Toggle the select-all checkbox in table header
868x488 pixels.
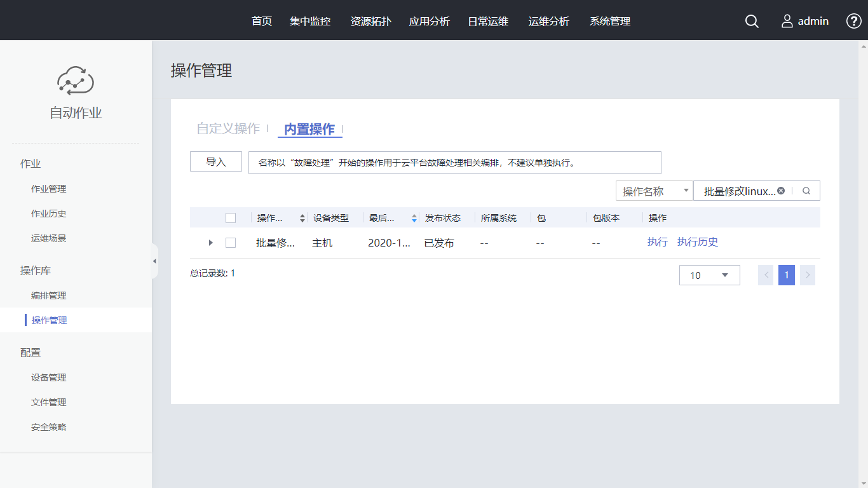231,218
